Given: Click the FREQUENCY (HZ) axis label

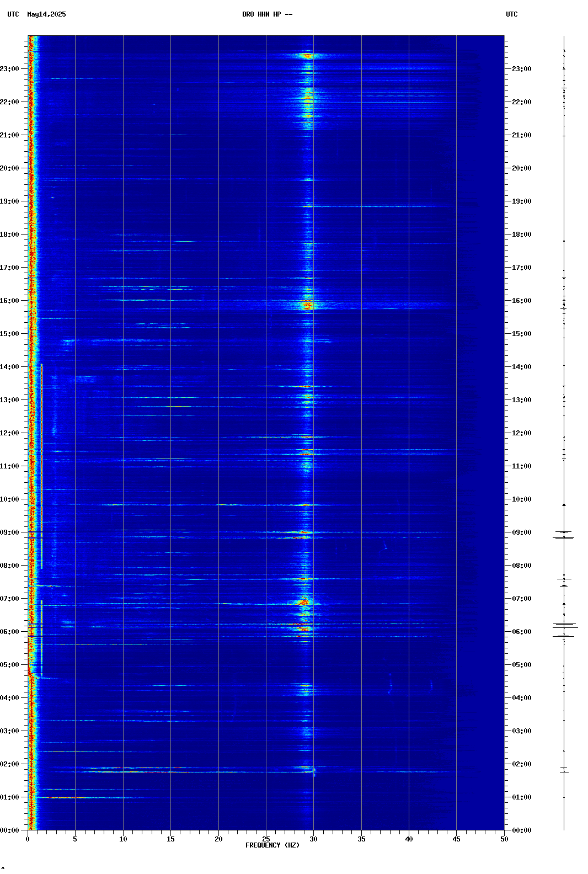Looking at the screenshot, I should [272, 845].
